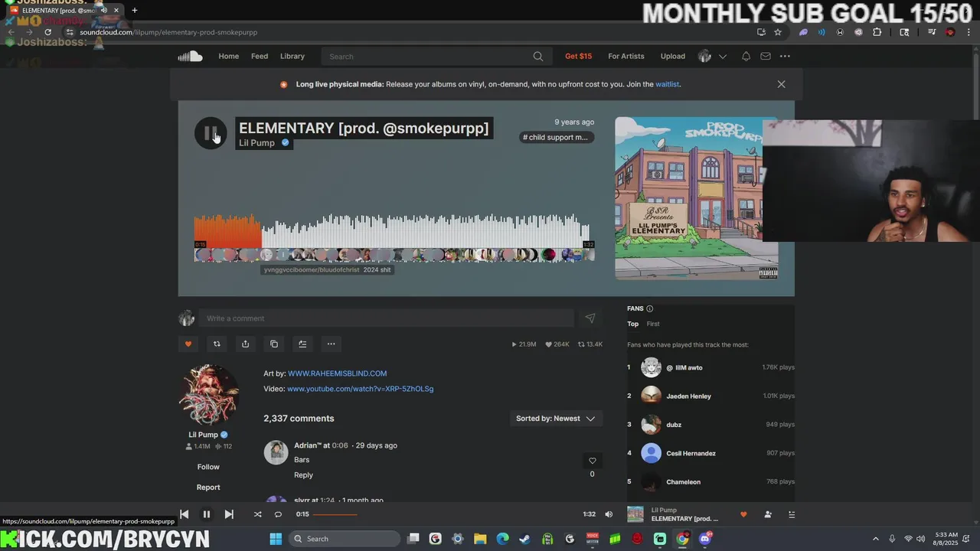View the 13.4K reposts count

(x=590, y=344)
